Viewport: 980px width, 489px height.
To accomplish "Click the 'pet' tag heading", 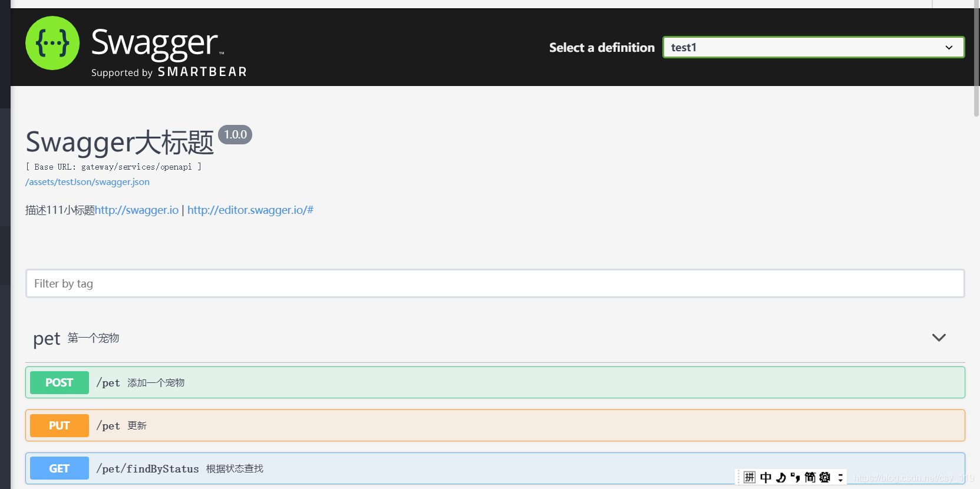I will click(x=47, y=339).
